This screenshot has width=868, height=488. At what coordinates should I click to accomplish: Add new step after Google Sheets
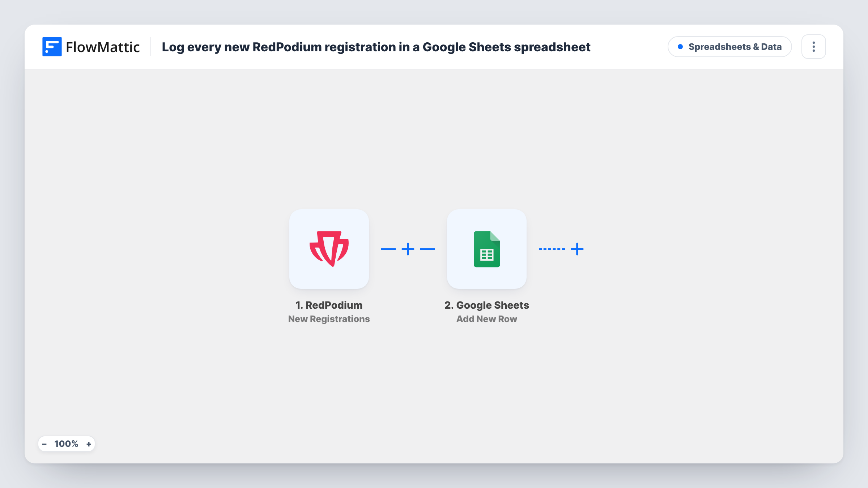click(577, 249)
